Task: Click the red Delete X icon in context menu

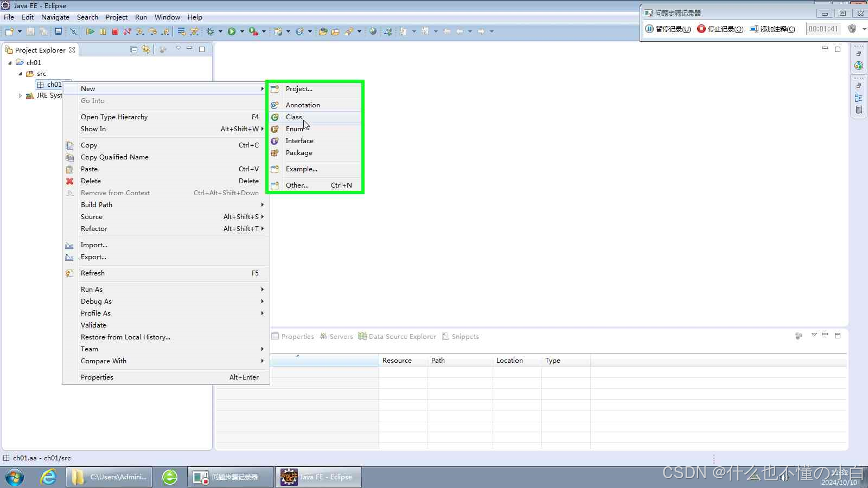Action: 69,181
